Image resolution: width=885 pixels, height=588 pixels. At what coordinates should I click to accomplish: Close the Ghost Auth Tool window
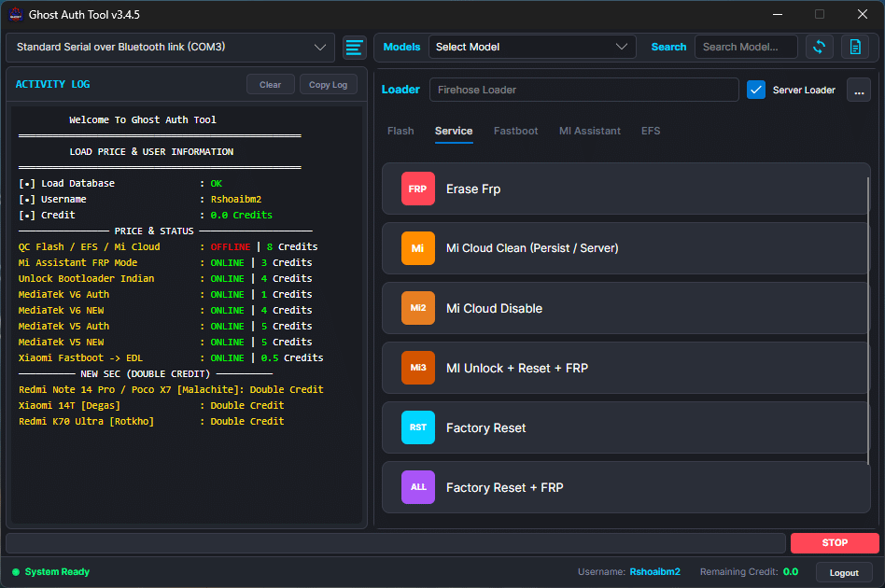(862, 14)
